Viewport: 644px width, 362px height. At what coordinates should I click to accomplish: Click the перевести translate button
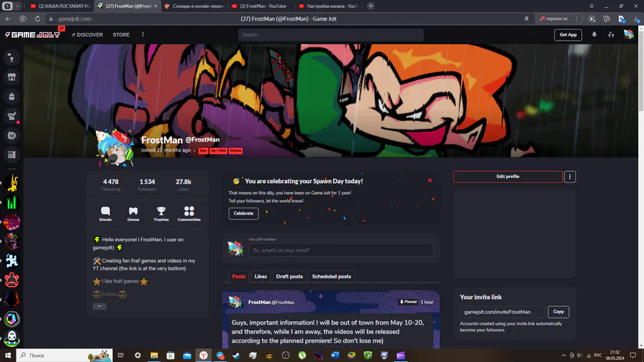click(554, 19)
